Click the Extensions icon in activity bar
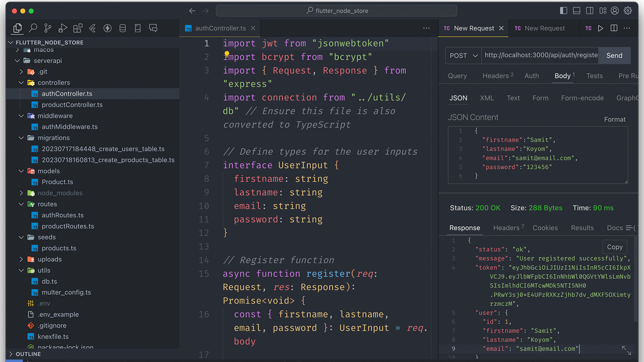This screenshot has height=362, width=644. [x=77, y=28]
